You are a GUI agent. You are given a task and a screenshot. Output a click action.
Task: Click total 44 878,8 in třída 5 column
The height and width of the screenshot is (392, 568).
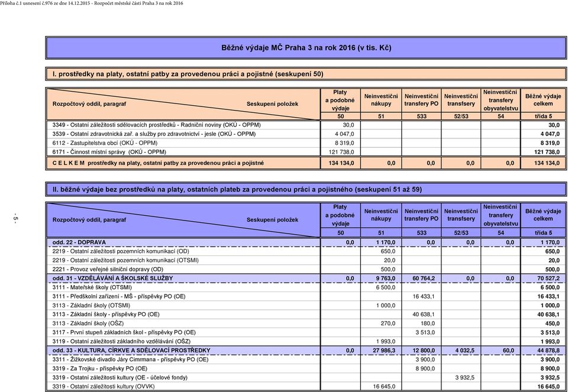coord(548,351)
